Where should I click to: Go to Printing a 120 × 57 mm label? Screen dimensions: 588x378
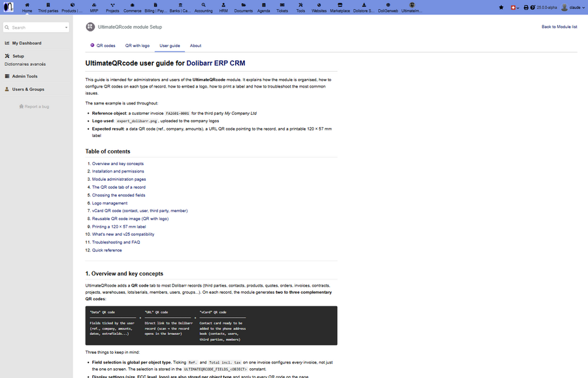(119, 227)
